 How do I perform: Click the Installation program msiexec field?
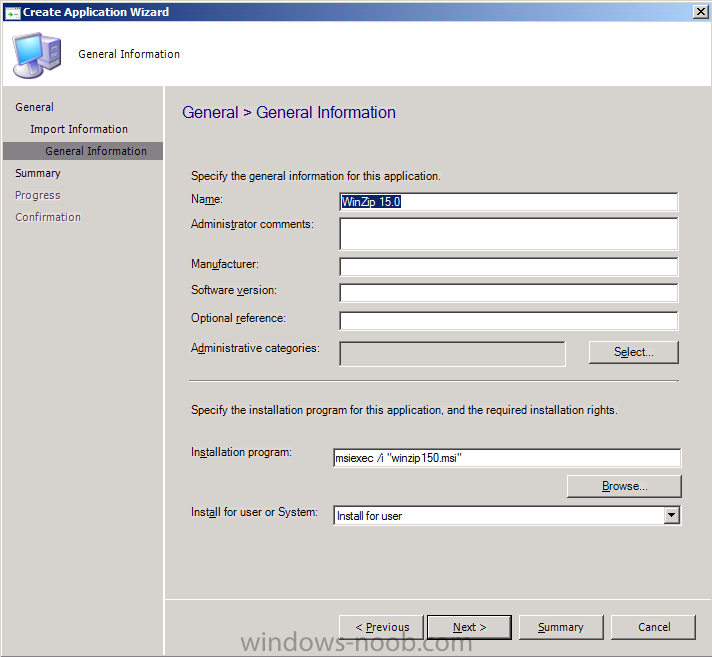507,458
